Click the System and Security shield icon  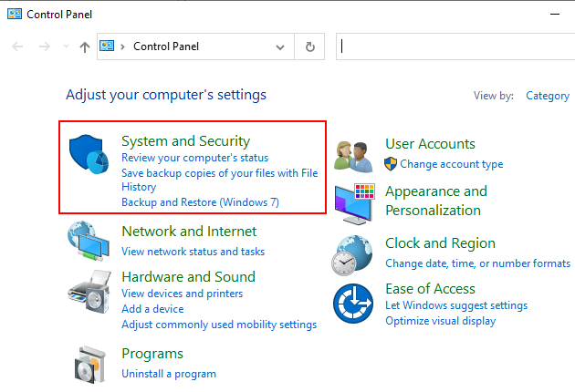click(x=89, y=154)
